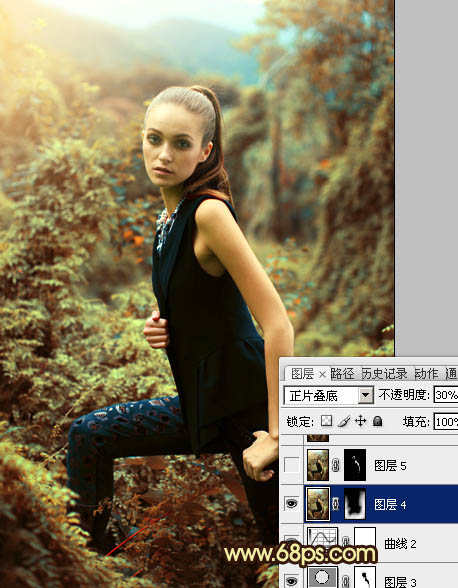This screenshot has width=458, height=588.
Task: Click the lock all padlock icon
Action: tap(378, 421)
